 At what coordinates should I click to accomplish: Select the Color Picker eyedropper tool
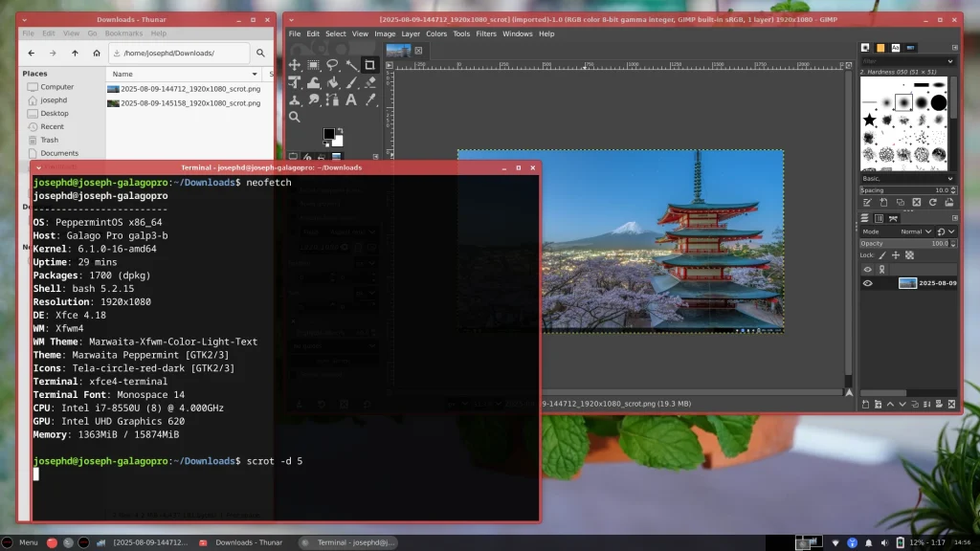pyautogui.click(x=370, y=99)
